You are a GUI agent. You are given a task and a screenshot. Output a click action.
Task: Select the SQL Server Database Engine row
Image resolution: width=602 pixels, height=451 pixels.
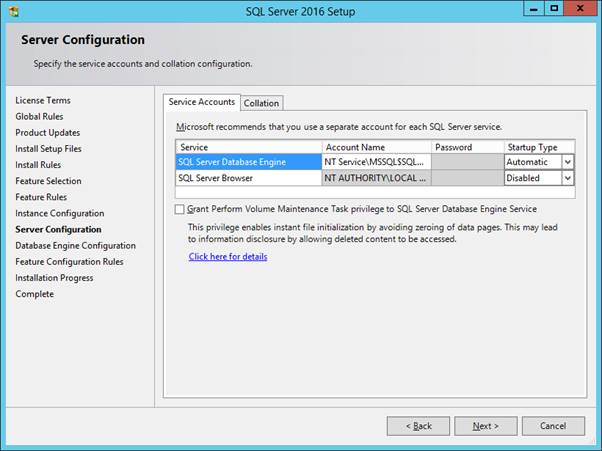coord(249,162)
